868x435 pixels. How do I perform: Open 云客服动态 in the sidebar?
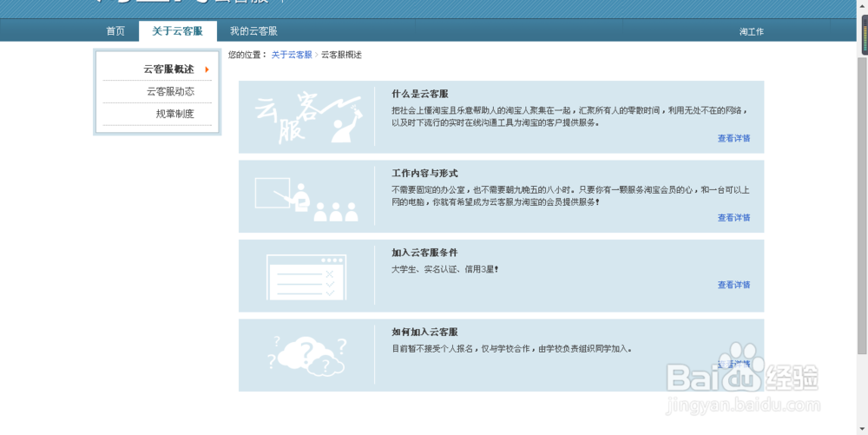point(170,91)
